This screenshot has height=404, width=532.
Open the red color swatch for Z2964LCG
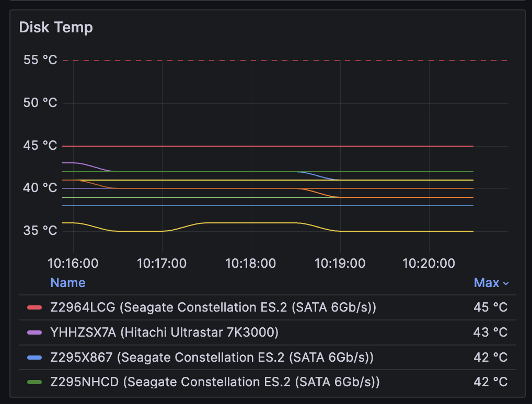(34, 307)
